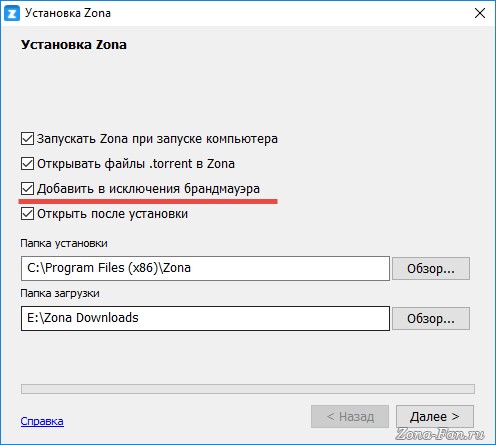Click the install folder path field
Screen dimensions: 496x445
tap(205, 268)
